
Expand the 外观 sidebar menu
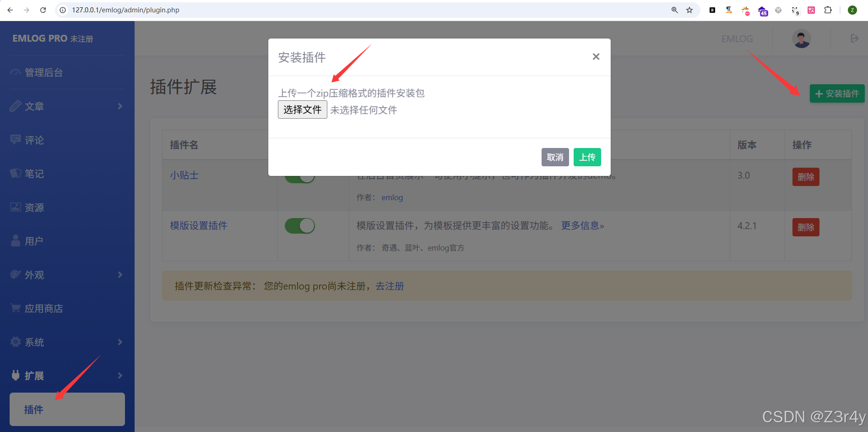67,275
